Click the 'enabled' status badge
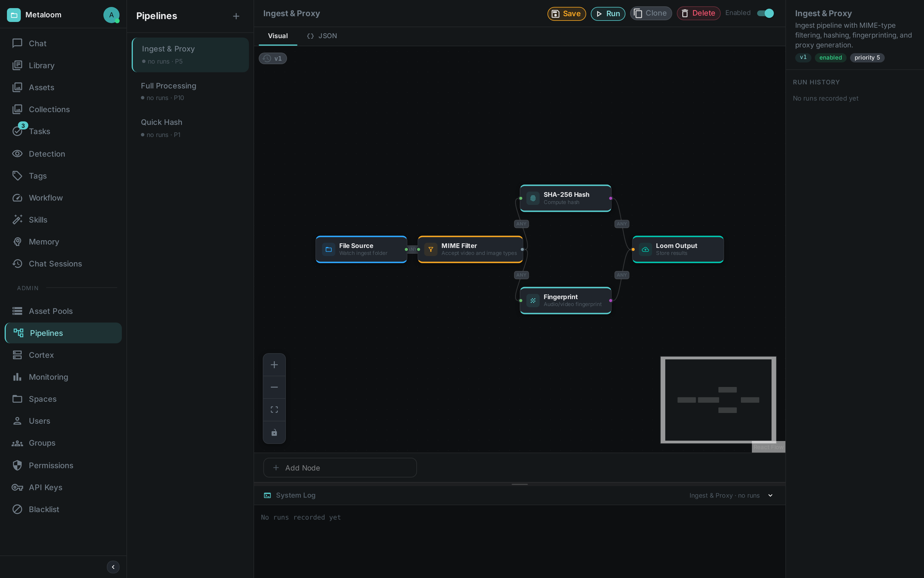Viewport: 924px width, 578px height. 830,58
